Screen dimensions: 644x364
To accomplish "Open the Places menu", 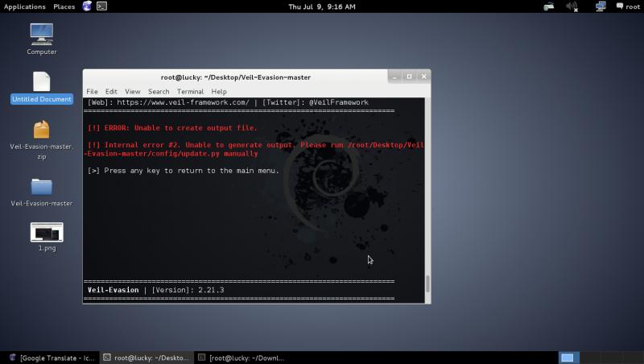I will (x=64, y=6).
